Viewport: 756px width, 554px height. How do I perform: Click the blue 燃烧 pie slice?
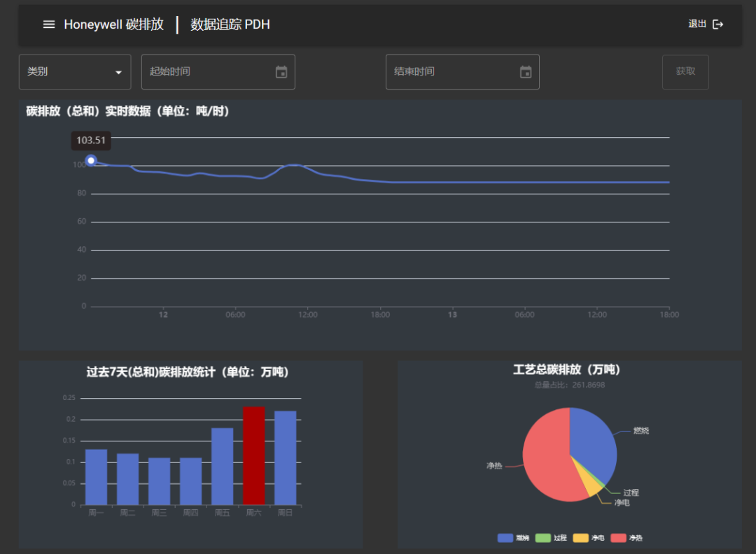(593, 443)
